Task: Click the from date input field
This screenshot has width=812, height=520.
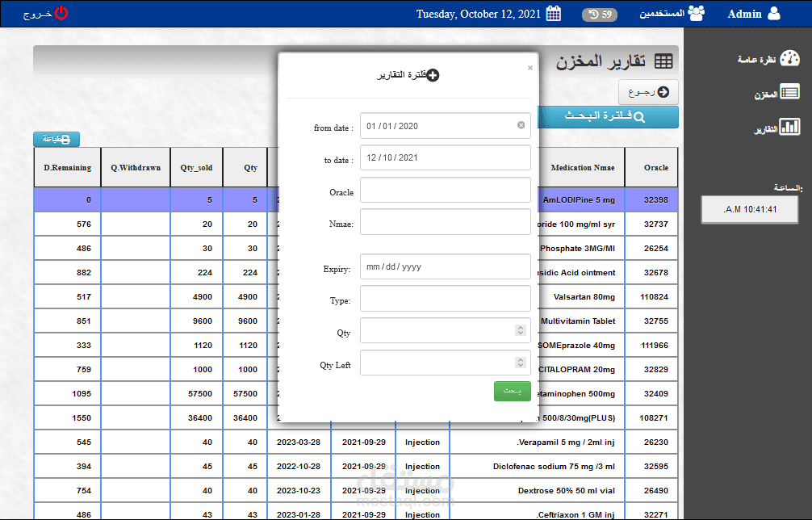Action: 446,125
